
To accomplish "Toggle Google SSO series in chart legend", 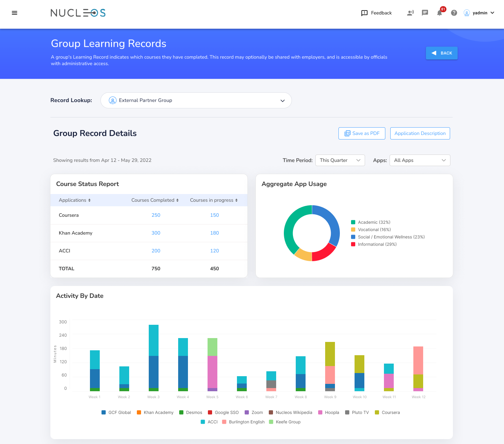I will [x=223, y=413].
